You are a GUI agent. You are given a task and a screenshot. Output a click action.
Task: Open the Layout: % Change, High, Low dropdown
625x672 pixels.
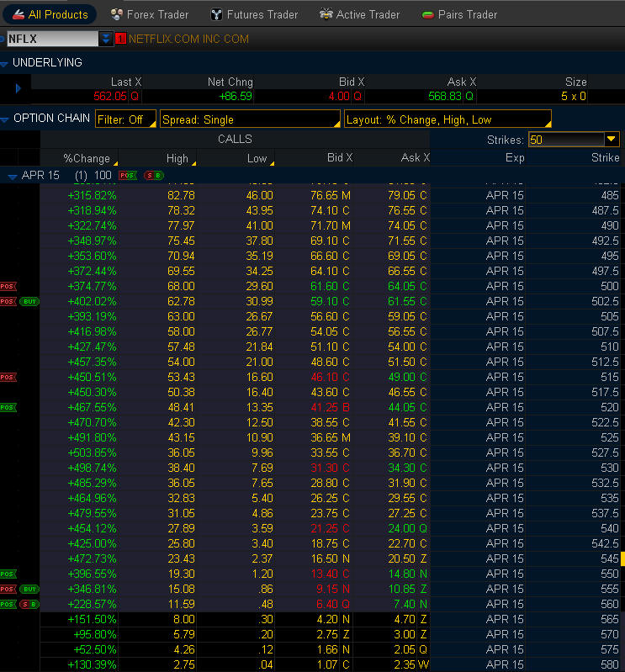coord(448,119)
